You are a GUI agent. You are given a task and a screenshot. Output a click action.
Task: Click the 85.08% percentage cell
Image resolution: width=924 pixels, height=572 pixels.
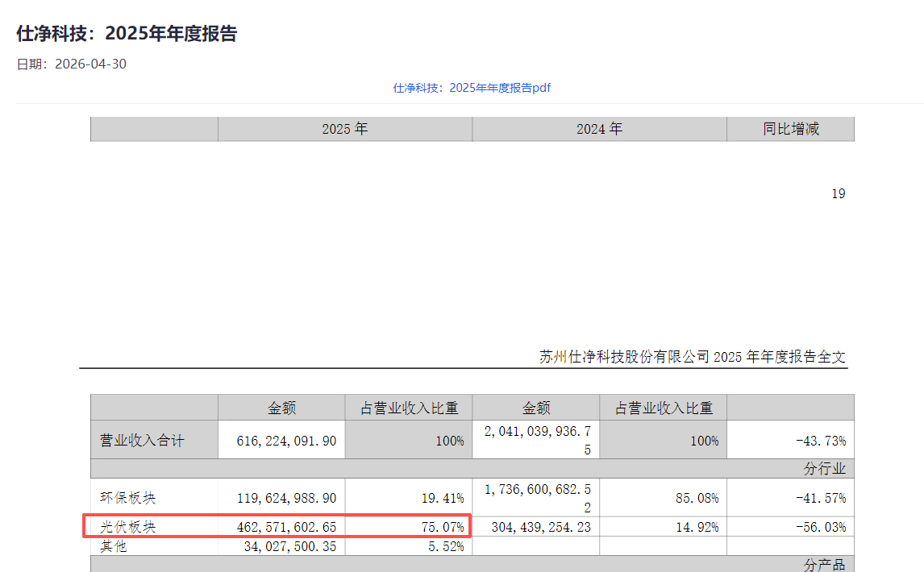tap(697, 498)
